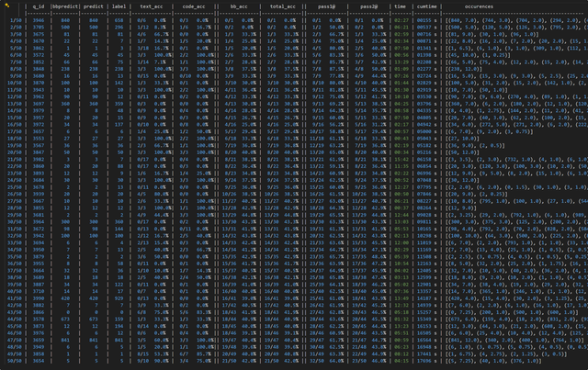Image resolution: width=588 pixels, height=370 pixels.
Task: Select label value 929
Action: pos(119,298)
